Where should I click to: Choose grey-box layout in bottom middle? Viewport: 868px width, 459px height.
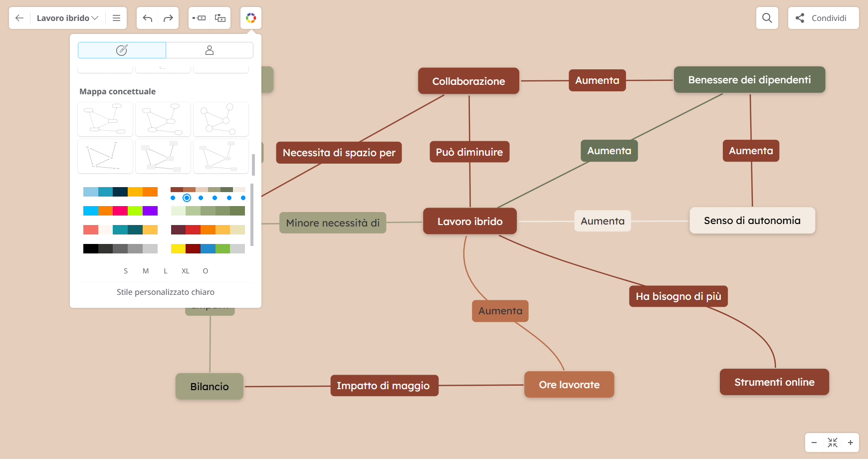pos(163,156)
